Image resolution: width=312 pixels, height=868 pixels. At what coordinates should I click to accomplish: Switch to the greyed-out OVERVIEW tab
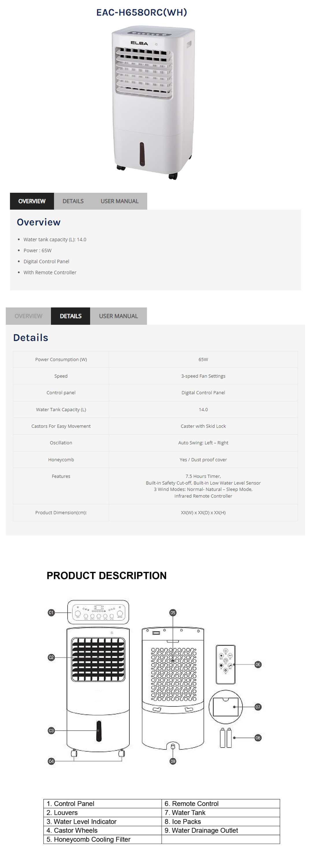tap(28, 316)
